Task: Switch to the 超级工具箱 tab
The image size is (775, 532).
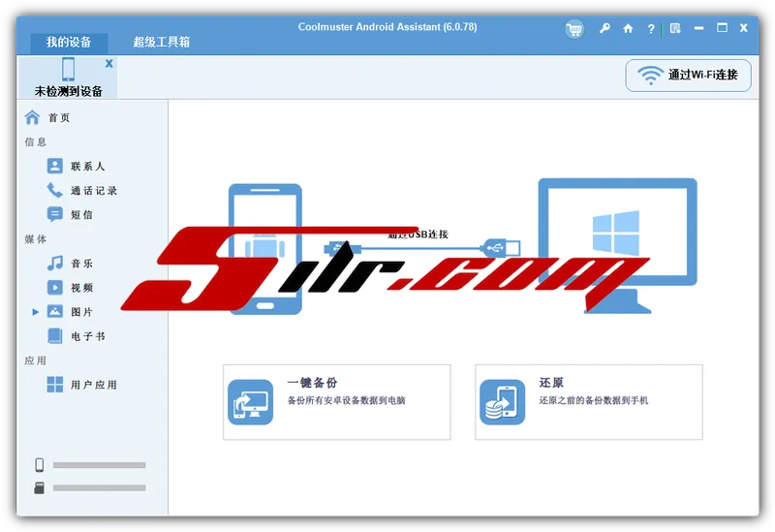Action: point(161,42)
